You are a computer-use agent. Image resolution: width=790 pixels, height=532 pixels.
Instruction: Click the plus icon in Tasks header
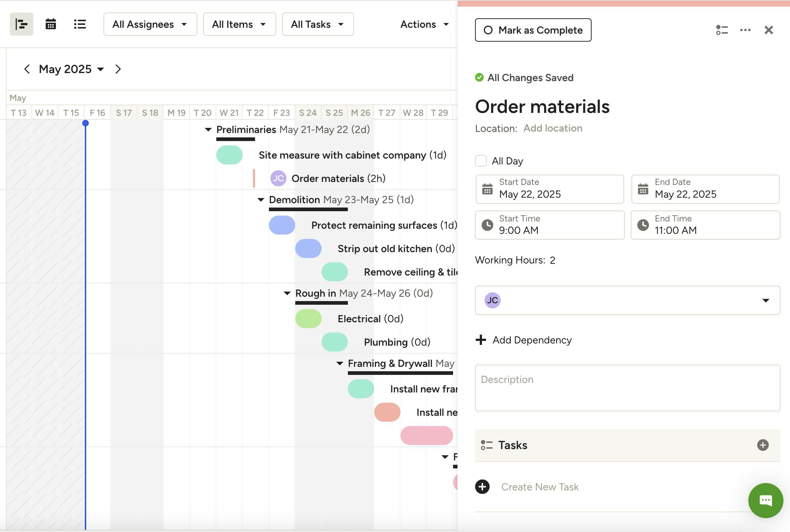763,445
